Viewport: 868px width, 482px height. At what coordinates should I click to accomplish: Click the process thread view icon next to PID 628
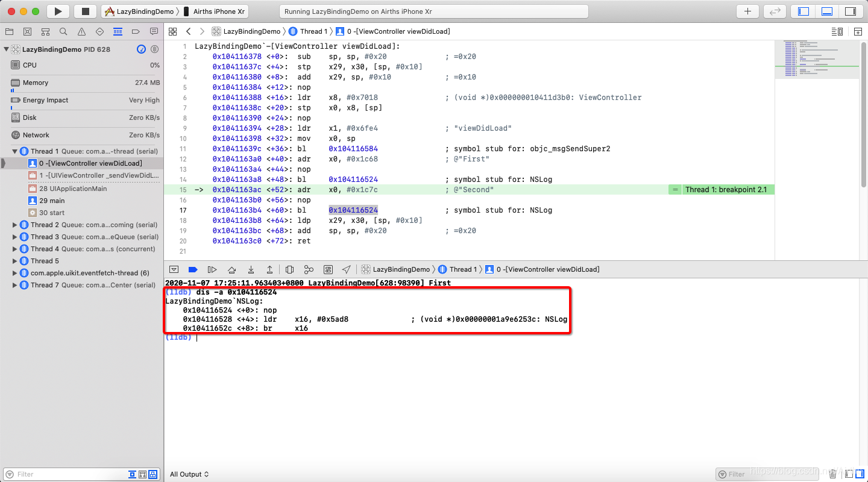(154, 49)
